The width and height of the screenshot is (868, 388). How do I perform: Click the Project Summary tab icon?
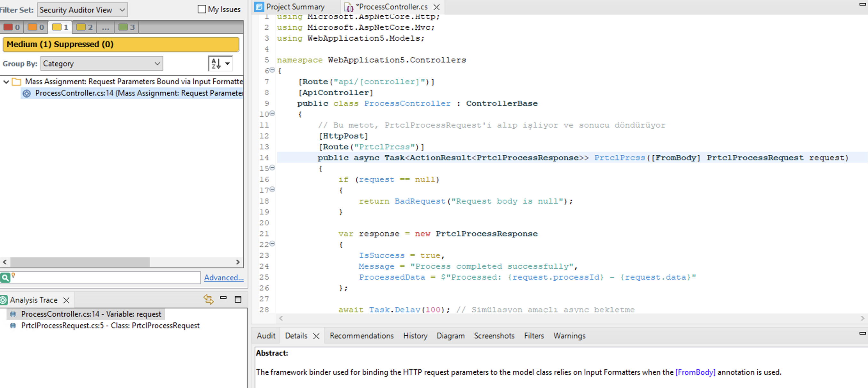pyautogui.click(x=259, y=7)
